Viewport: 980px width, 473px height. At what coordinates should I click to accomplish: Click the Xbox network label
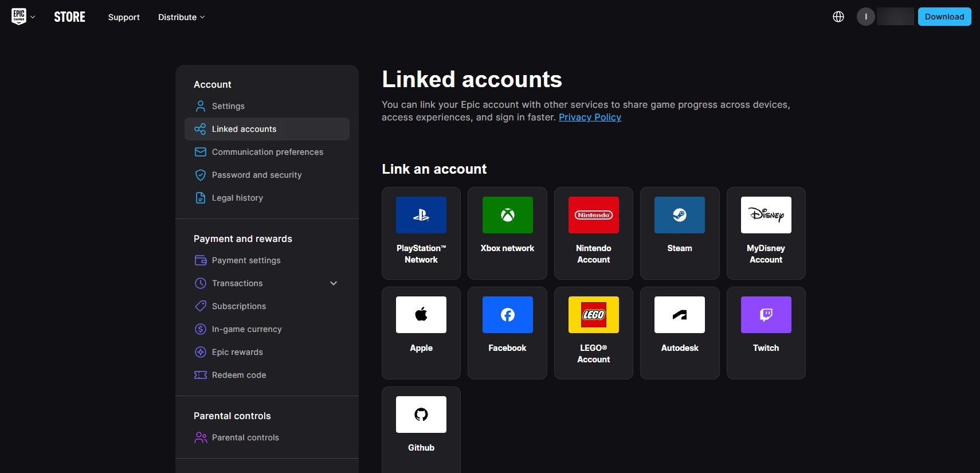[x=507, y=248]
